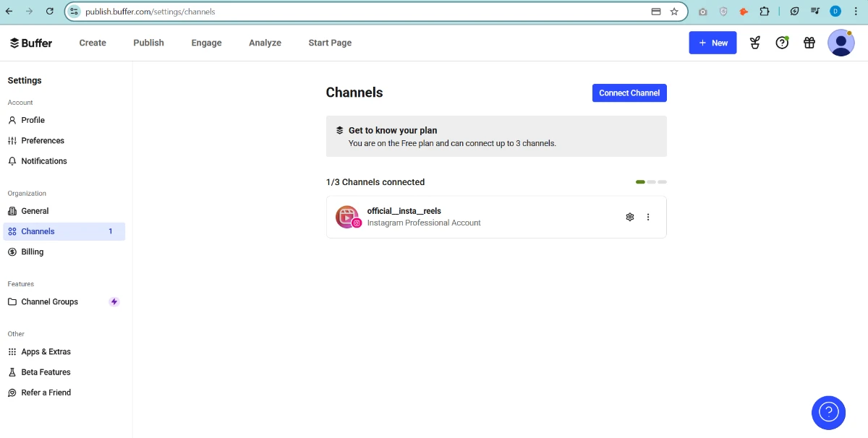Click the Buffer logo
The width and height of the screenshot is (868, 438).
(x=30, y=43)
